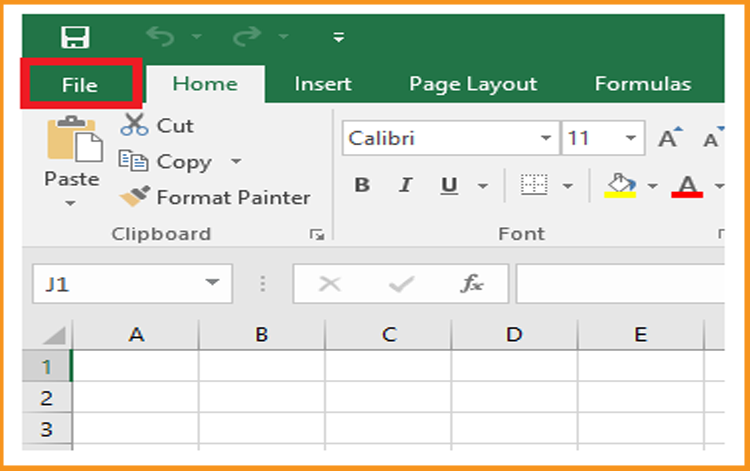Click the Undo arrow icon
750x471 pixels.
point(161,36)
